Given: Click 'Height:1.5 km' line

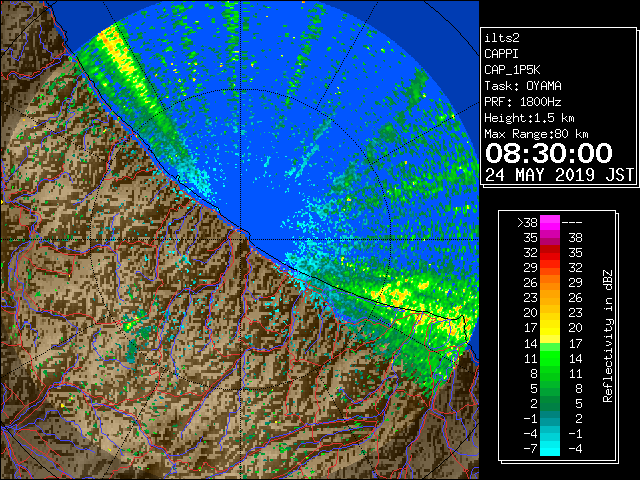Looking at the screenshot, I should pos(529,118).
